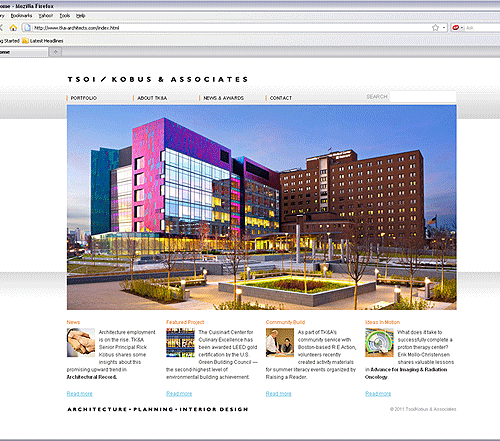Open the Ask search engine icon
500x441 pixels.
(x=455, y=28)
